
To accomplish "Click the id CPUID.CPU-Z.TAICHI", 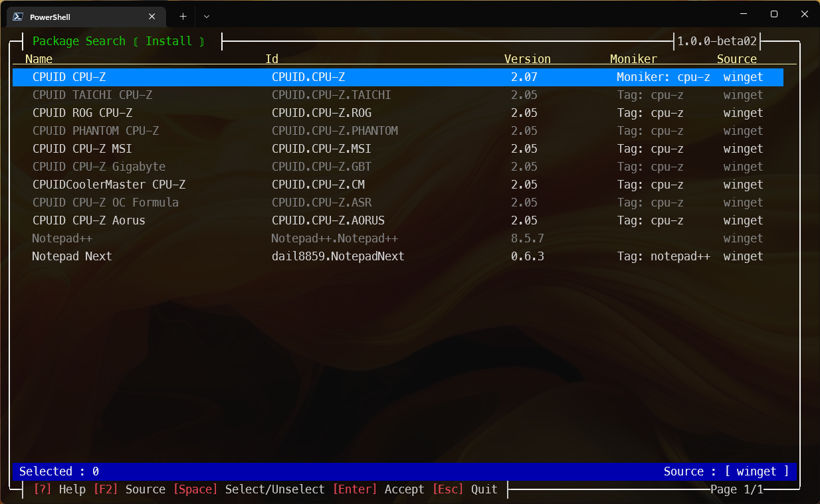I will click(332, 95).
